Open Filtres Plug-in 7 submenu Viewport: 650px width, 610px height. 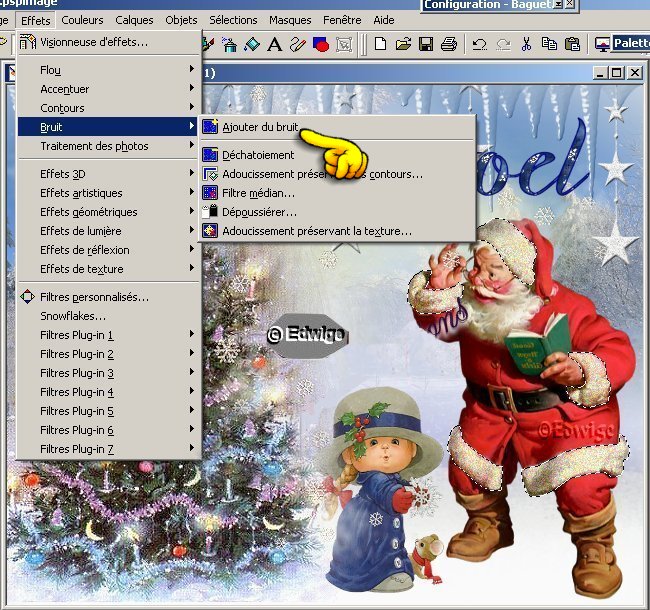click(x=108, y=449)
